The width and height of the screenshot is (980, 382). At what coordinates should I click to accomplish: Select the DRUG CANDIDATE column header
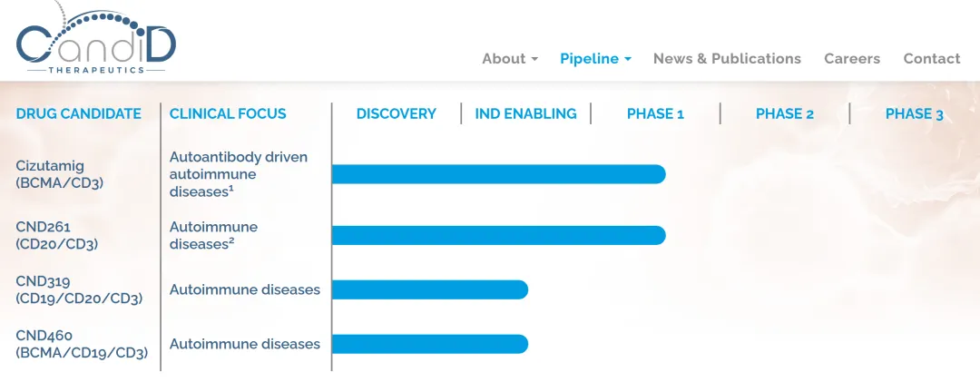(79, 113)
